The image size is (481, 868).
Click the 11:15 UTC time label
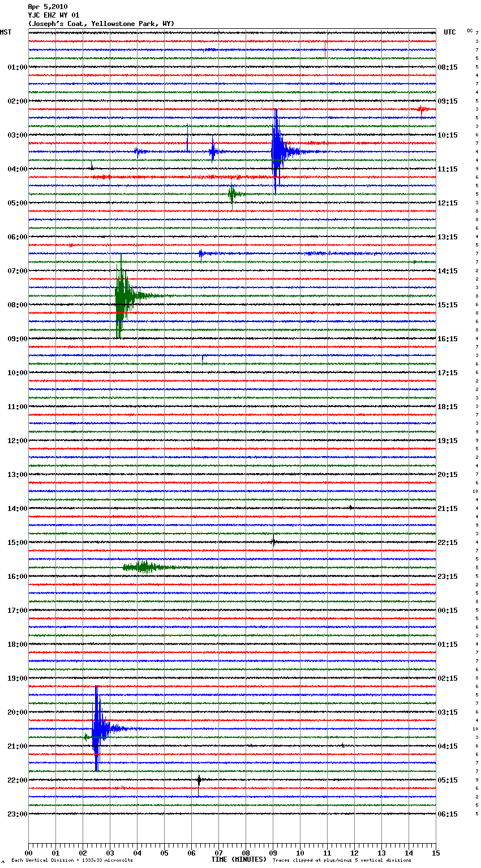(x=448, y=169)
